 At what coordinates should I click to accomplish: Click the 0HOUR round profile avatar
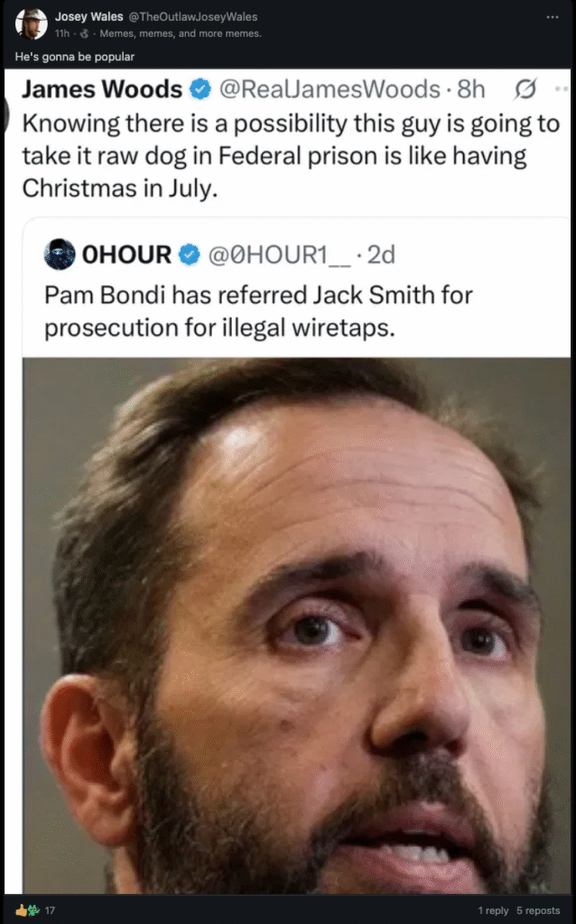[x=60, y=254]
